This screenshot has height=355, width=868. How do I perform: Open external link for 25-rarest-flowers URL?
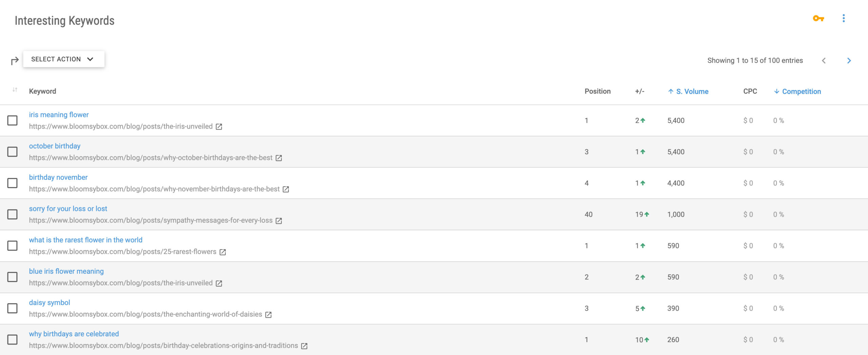[x=223, y=252]
